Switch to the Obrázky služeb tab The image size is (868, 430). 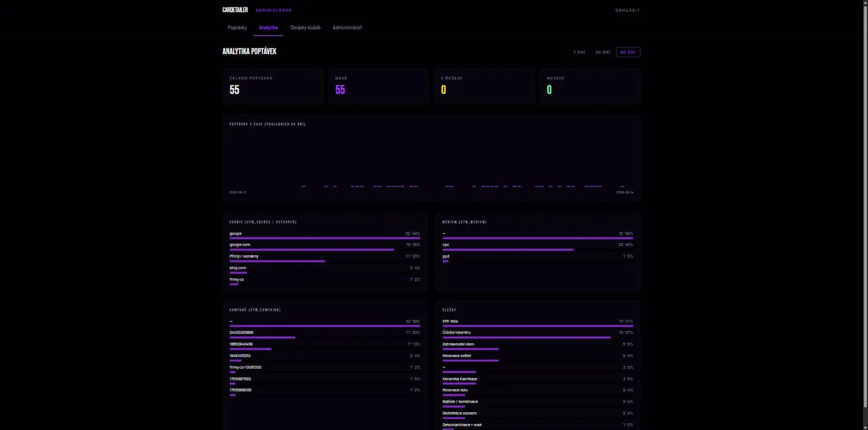[x=305, y=27]
